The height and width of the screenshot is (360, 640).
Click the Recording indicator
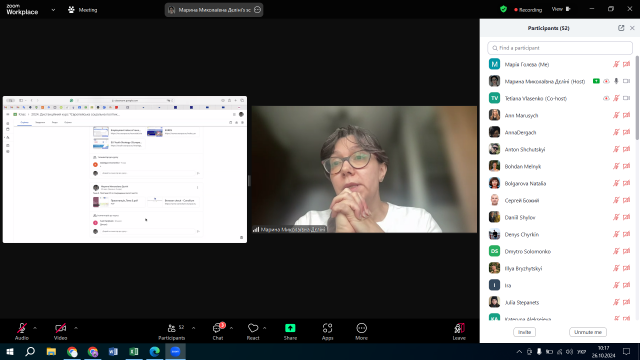[528, 9]
